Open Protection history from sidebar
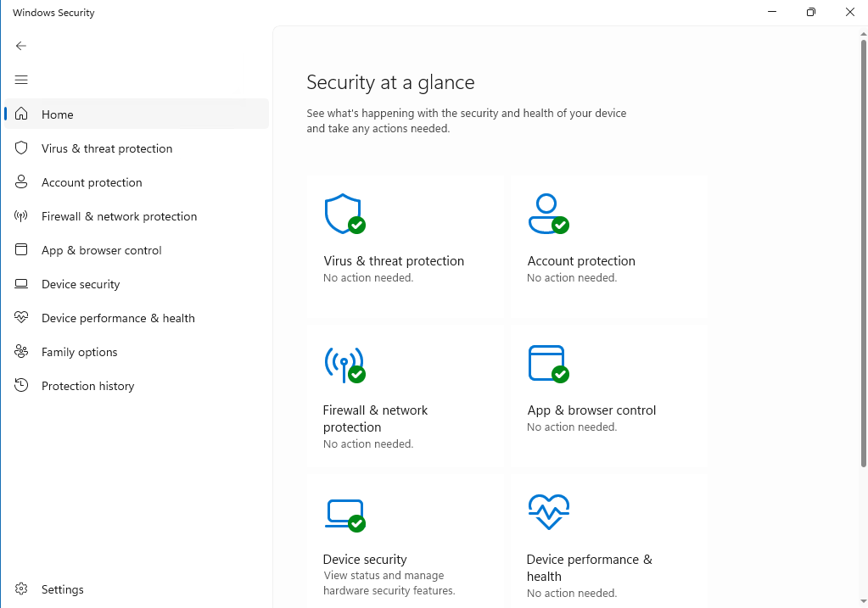Viewport: 868px width, 608px height. coord(88,386)
